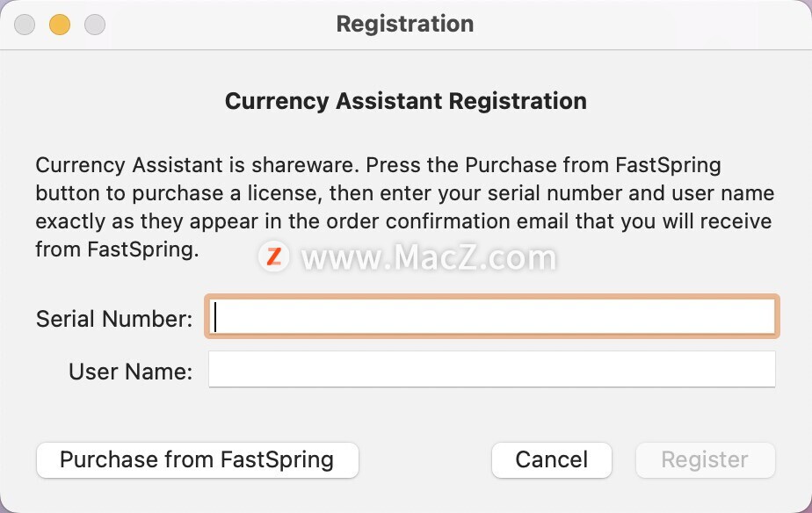Screen dimensions: 812x513
Task: Click the shareware description's first line
Action: (x=378, y=165)
